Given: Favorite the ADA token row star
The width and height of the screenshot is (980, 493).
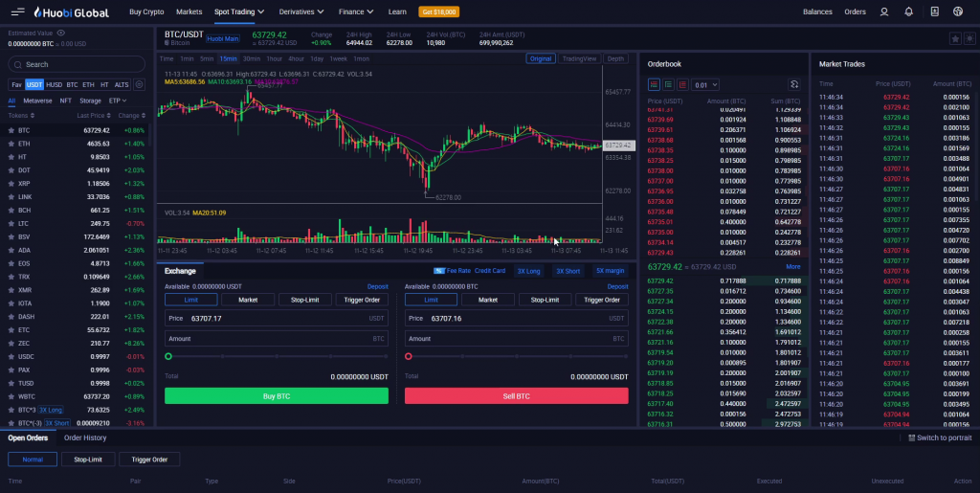Looking at the screenshot, I should [11, 250].
